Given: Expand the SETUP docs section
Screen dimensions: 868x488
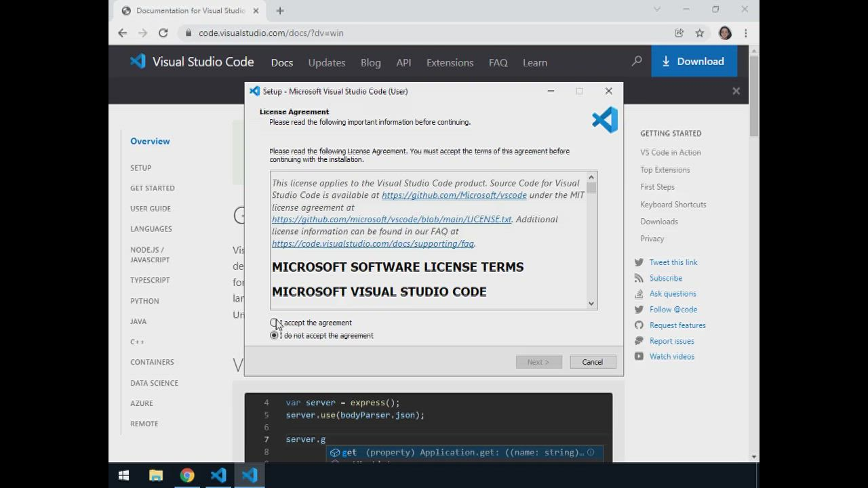Looking at the screenshot, I should tap(141, 168).
